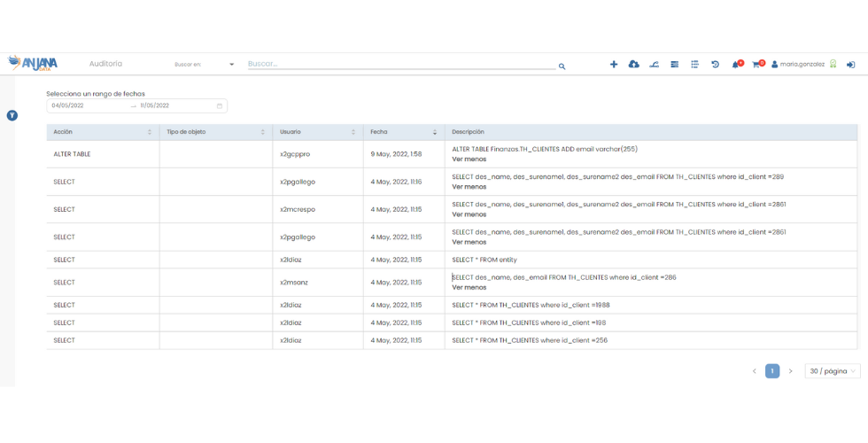Open the filter funnel on left sidebar
868x443 pixels.
12,115
